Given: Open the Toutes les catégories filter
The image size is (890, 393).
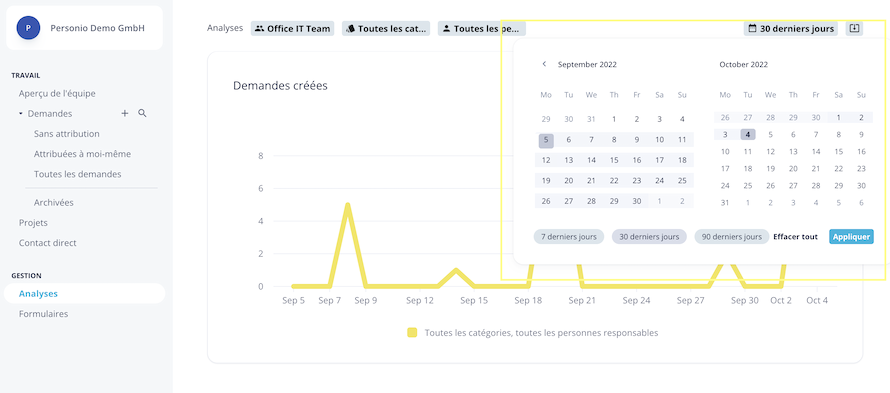Looking at the screenshot, I should pyautogui.click(x=386, y=28).
